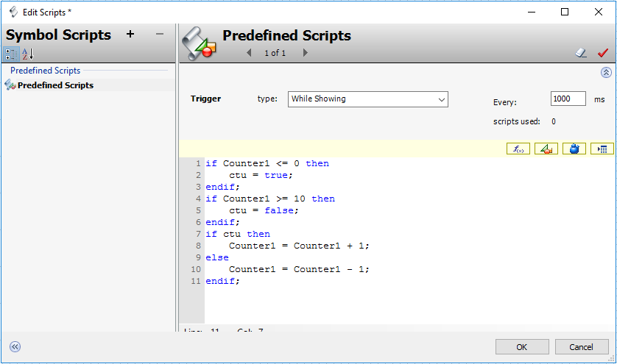Screen dimensions: 617x364
Task: Click the plus icon to add a script
Action: (x=130, y=35)
